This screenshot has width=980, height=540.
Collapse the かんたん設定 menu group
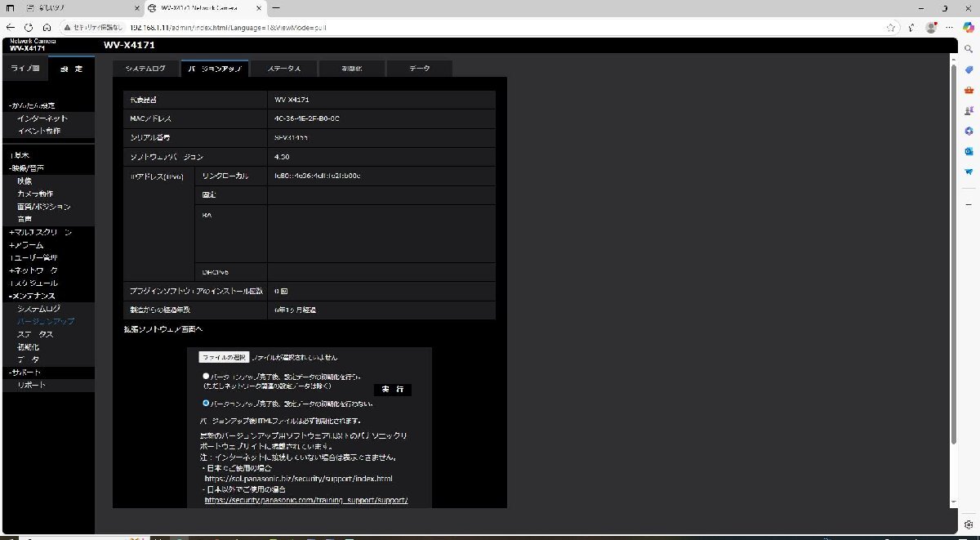coord(33,106)
